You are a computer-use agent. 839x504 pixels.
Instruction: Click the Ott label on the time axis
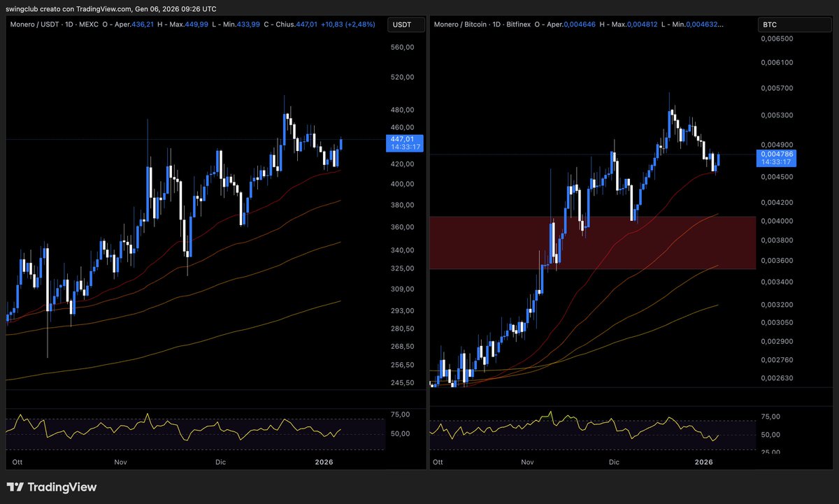coord(17,462)
